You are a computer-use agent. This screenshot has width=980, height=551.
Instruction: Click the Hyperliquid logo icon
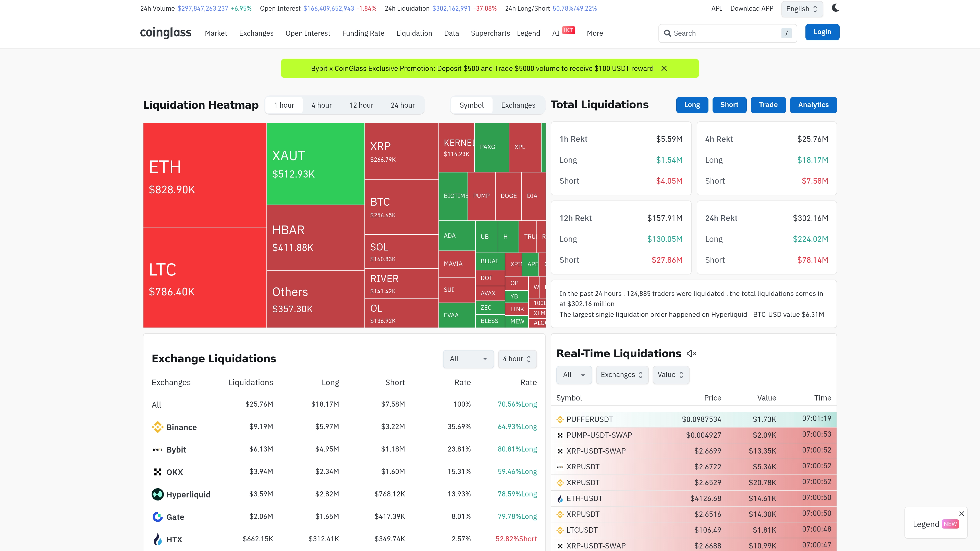157,494
